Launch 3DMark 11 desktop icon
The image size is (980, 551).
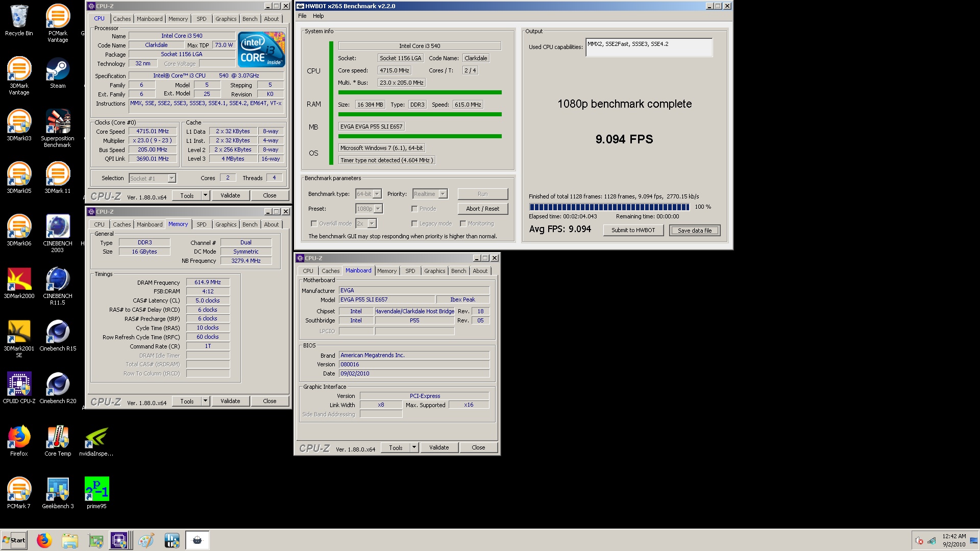[x=58, y=178]
